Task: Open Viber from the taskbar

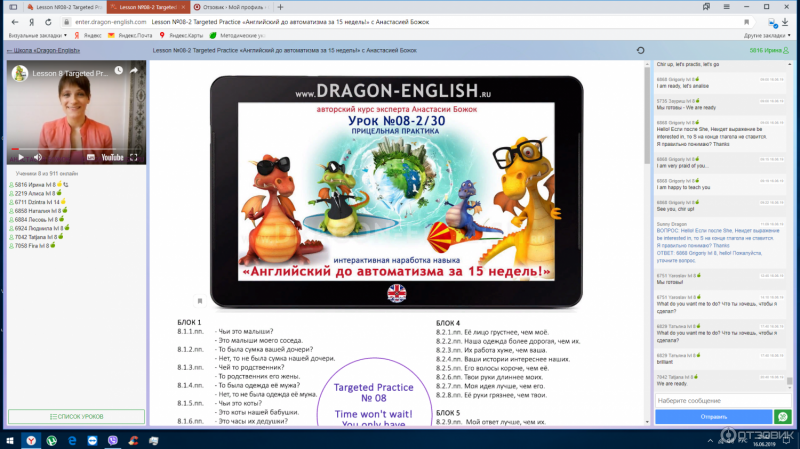Action: tap(113, 440)
